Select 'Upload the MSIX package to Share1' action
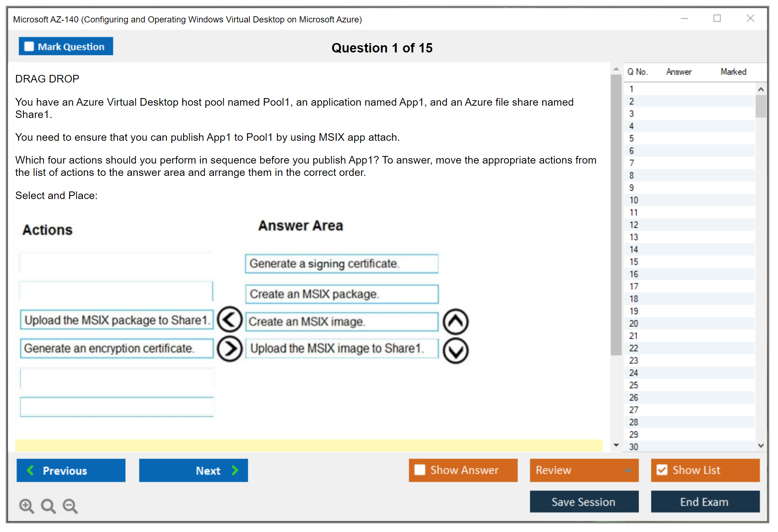This screenshot has width=778, height=532. point(117,320)
